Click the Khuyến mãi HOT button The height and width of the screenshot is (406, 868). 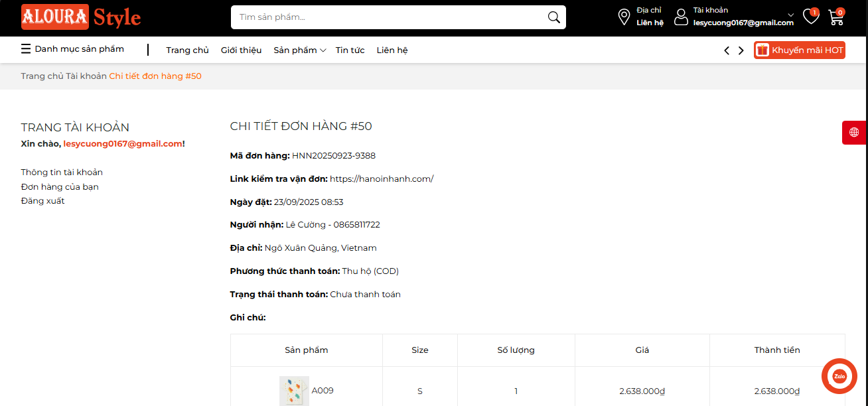799,50
